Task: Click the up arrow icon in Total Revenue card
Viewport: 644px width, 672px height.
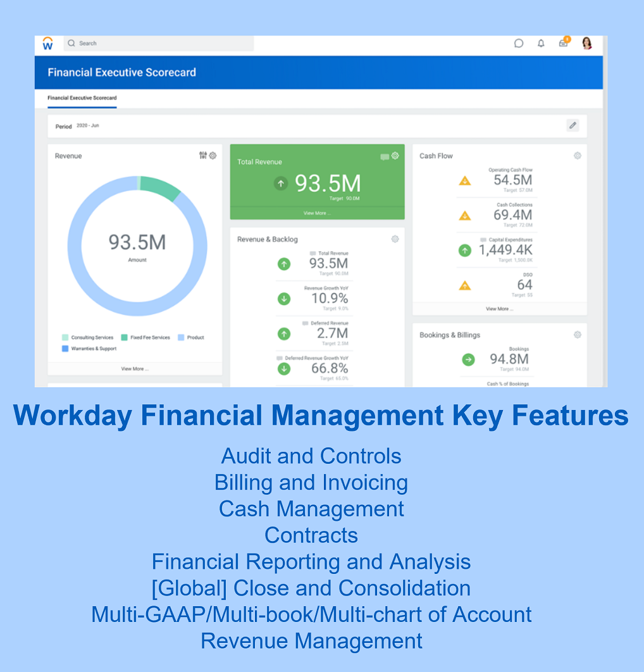Action: click(x=281, y=184)
